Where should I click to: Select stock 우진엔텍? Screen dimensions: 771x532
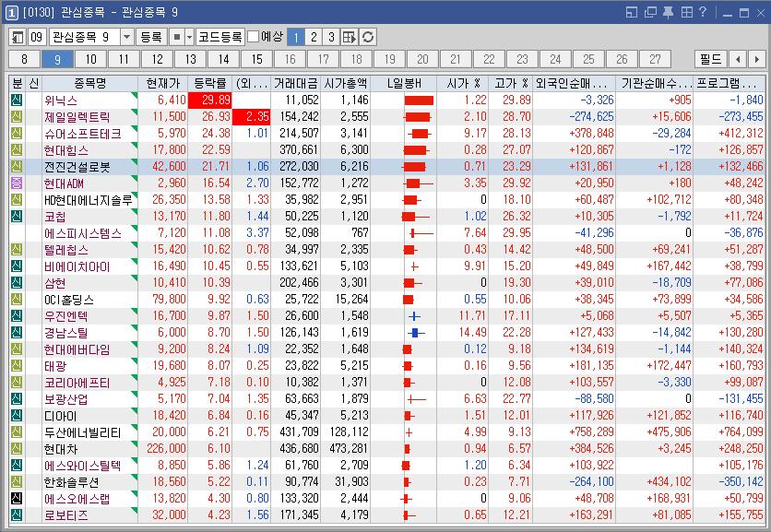tap(65, 316)
